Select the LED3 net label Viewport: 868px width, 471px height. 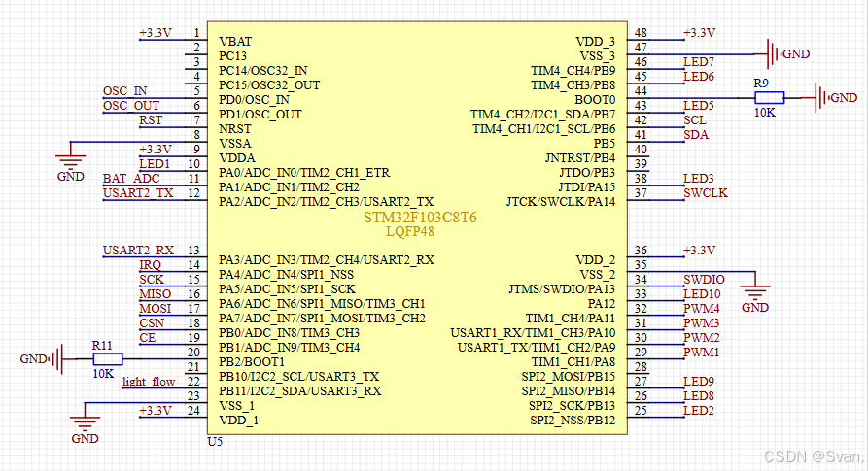pos(699,179)
